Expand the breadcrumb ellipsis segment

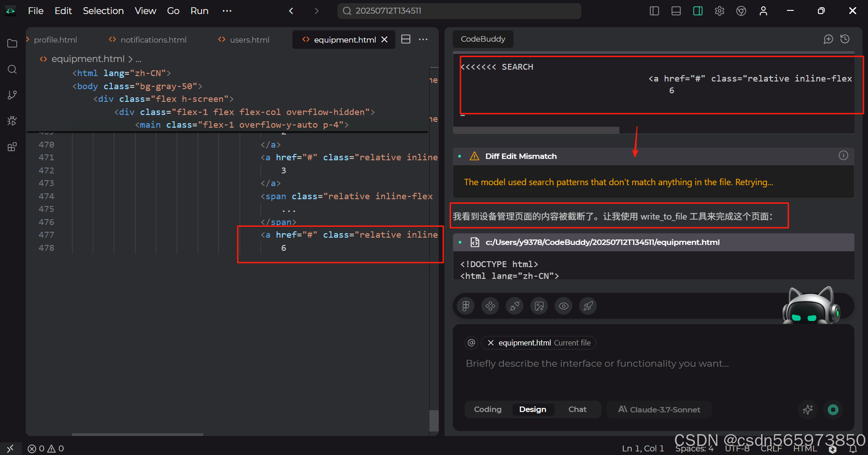(x=139, y=59)
